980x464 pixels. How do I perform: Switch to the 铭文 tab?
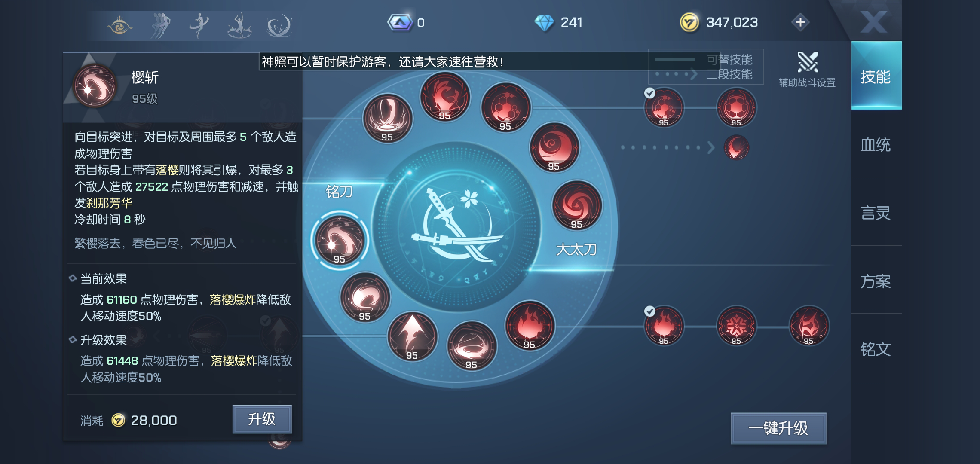(x=876, y=349)
